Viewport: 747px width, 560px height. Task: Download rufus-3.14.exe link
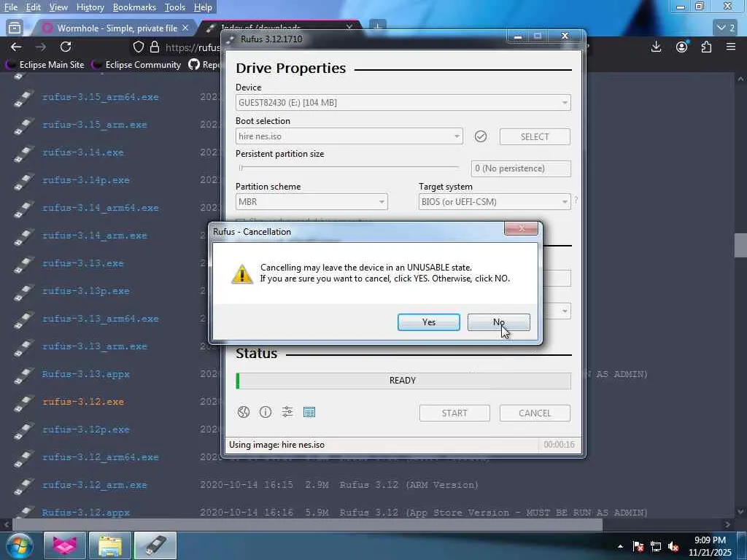click(83, 152)
